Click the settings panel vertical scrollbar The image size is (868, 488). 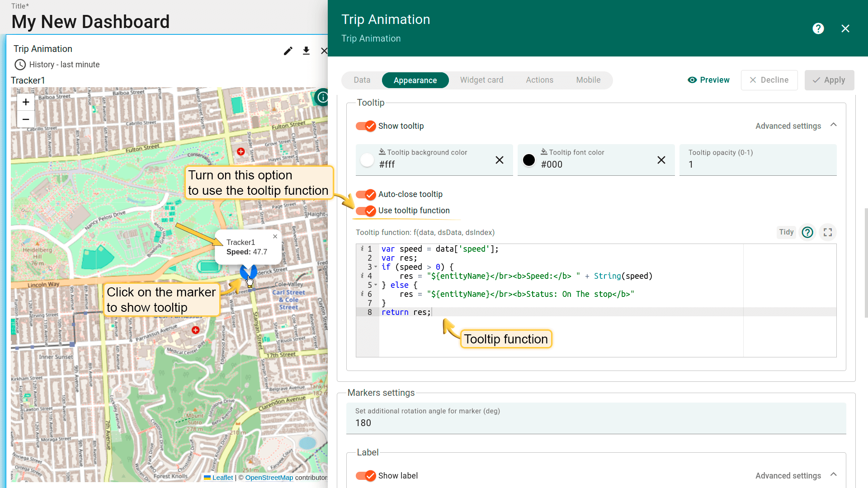pos(866,263)
